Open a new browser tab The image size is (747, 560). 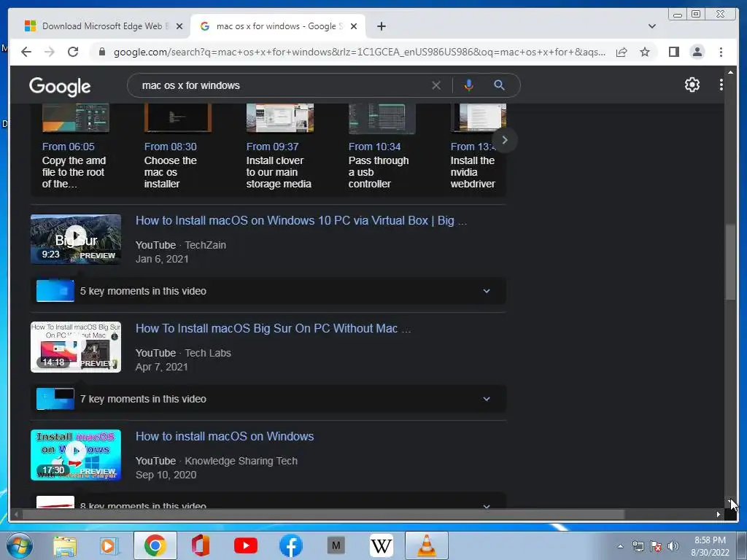pos(381,26)
